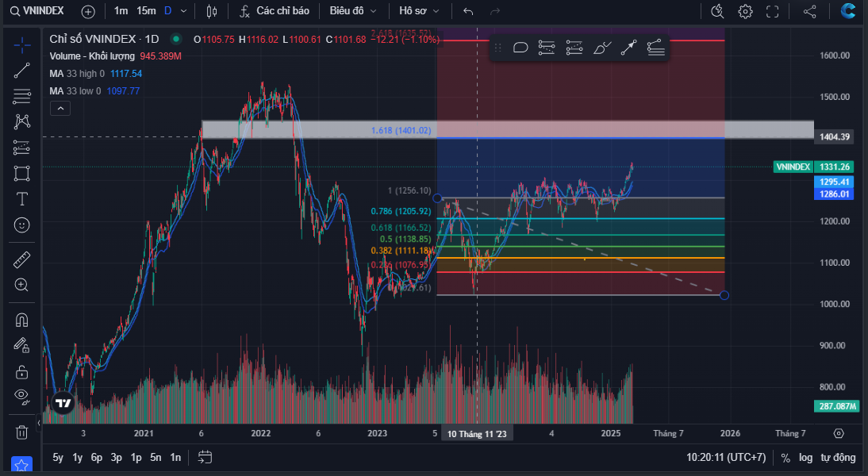Redo the last chart action
868x476 pixels.
pos(495,11)
